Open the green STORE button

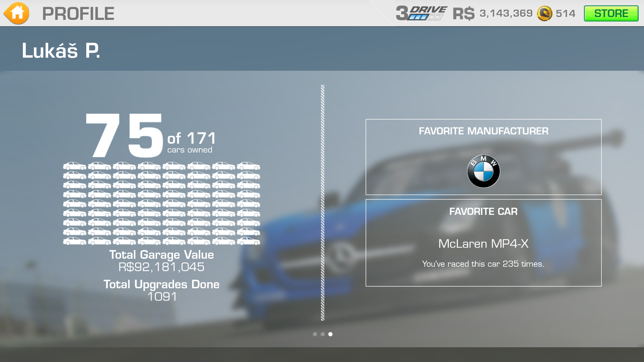tap(611, 13)
